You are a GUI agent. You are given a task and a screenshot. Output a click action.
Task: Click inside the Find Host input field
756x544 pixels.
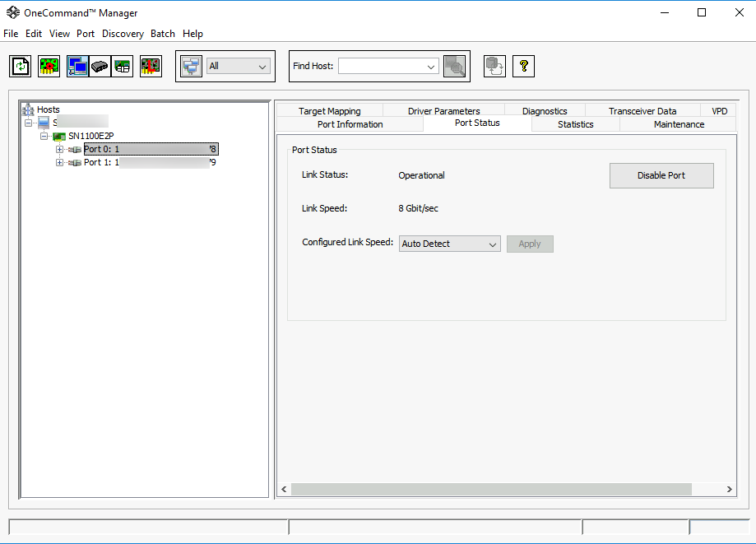[x=388, y=66]
